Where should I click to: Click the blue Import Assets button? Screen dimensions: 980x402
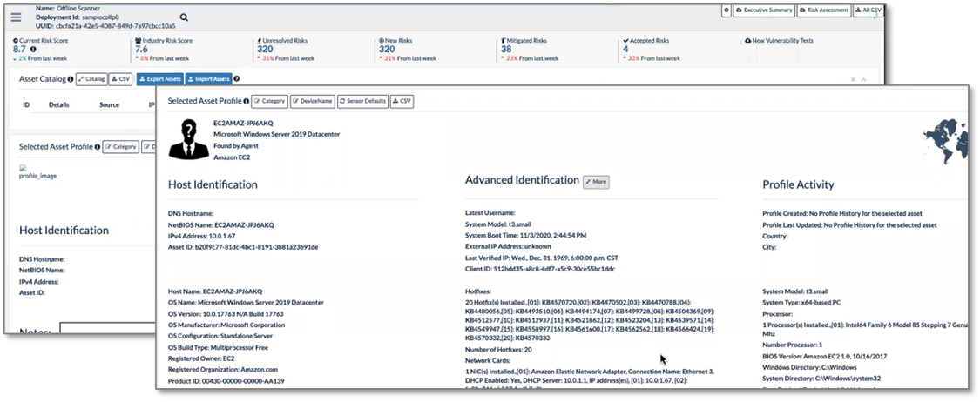pos(208,78)
